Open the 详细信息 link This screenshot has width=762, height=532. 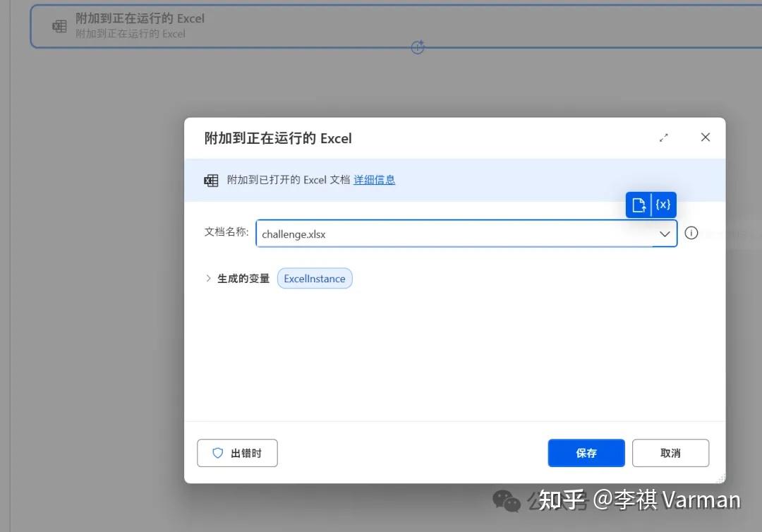375,180
